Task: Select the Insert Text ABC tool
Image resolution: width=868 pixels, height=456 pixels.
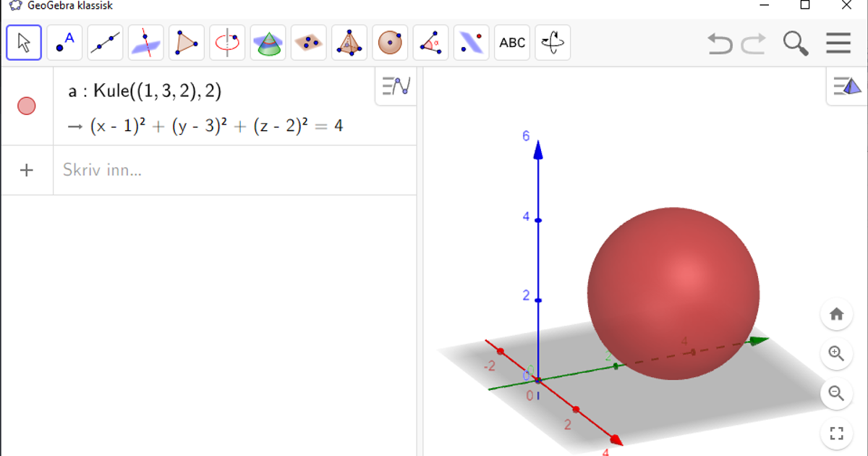Action: coord(512,43)
